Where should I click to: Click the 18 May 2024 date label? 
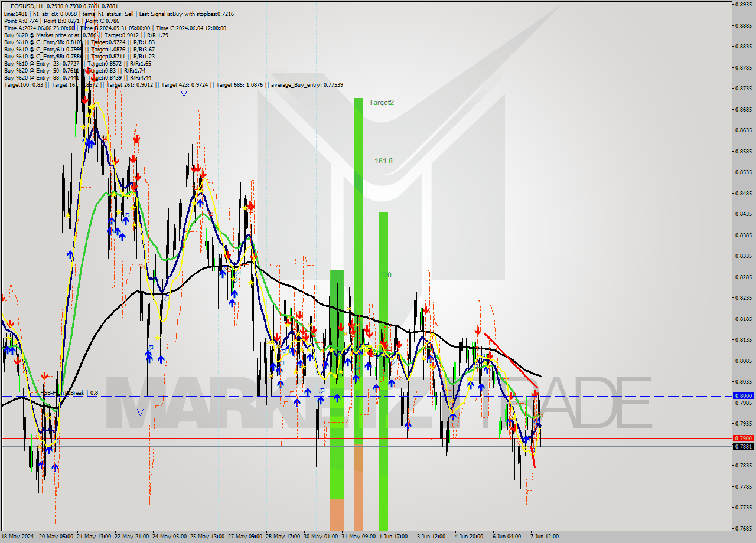point(18,537)
